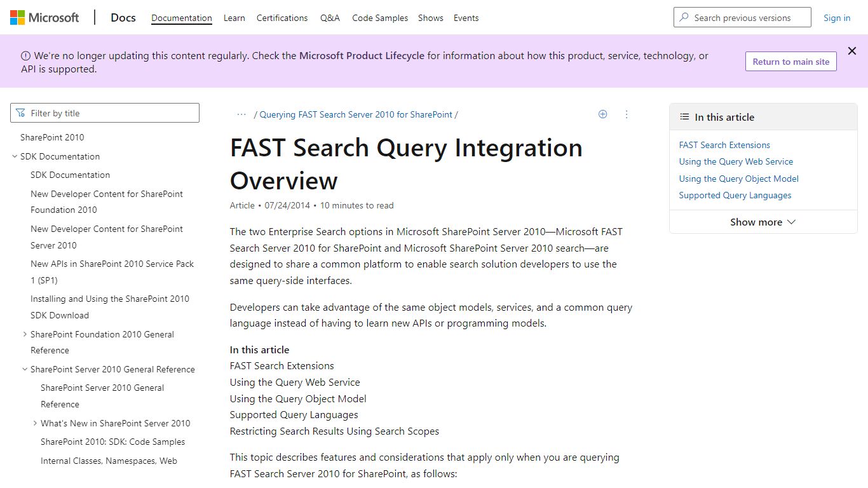Open the nested SharePoint Server 2010 General Reference page
Viewport: 868px width, 488px height.
click(x=102, y=396)
